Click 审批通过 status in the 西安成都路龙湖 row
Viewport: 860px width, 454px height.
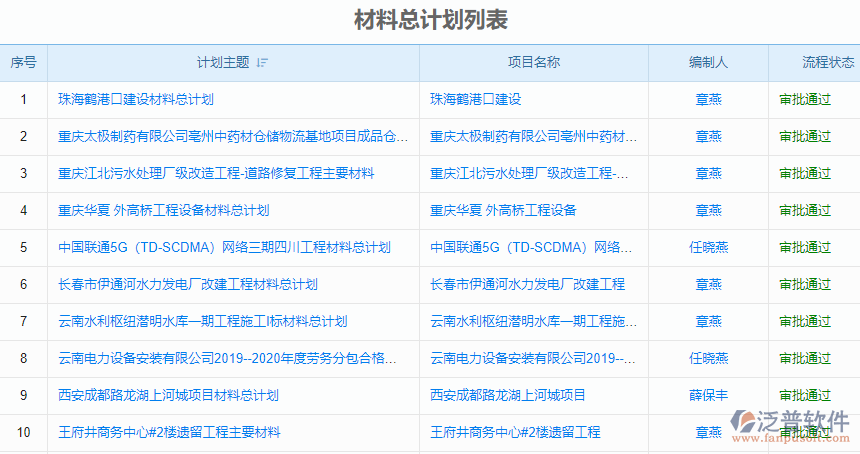805,395
